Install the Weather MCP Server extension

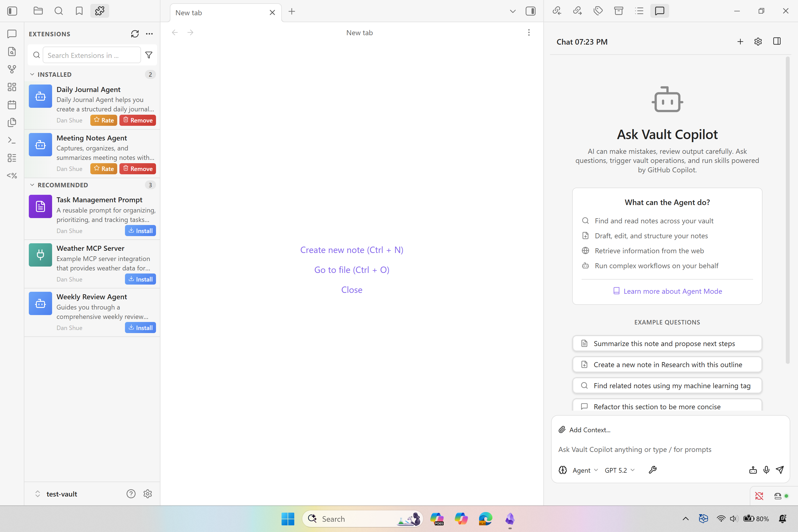point(140,279)
